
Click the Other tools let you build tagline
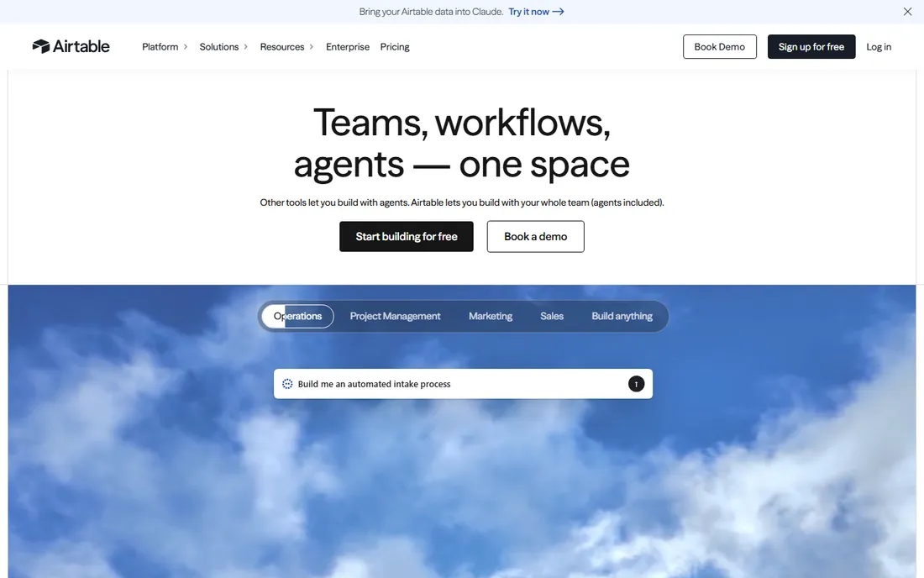(462, 202)
